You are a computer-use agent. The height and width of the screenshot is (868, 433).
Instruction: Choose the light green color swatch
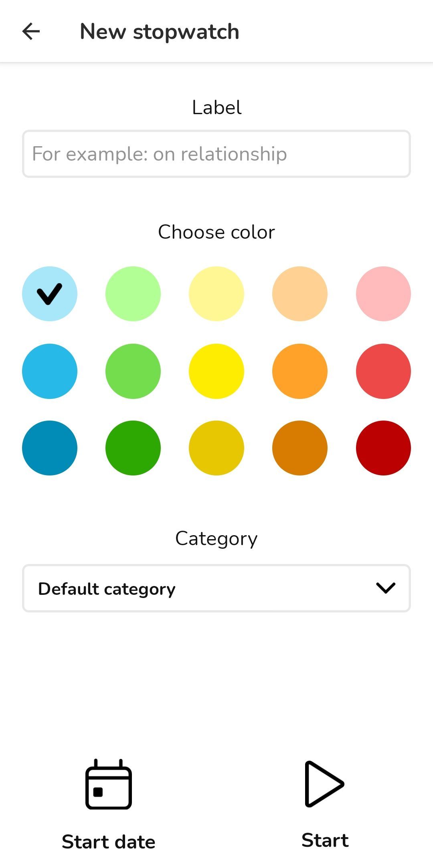133,294
